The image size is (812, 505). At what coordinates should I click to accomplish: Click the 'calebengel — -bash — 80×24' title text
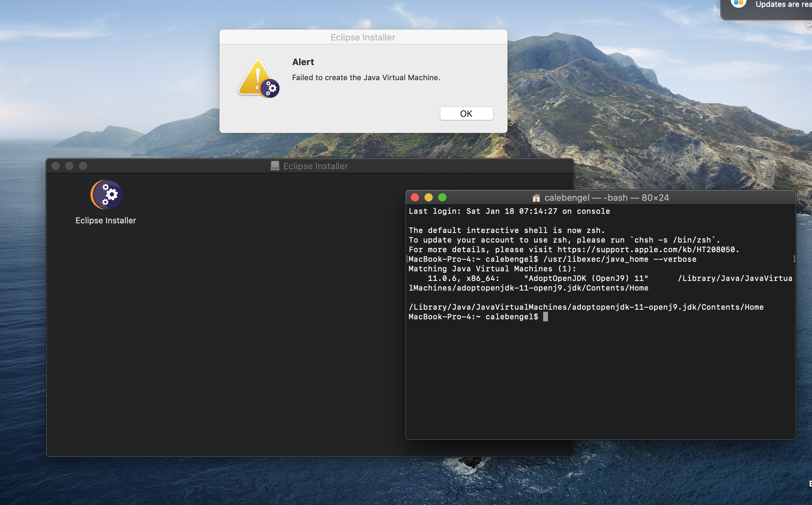click(606, 198)
